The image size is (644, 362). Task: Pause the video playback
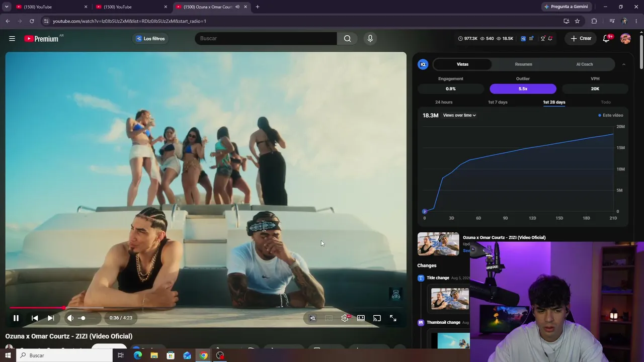(x=16, y=318)
